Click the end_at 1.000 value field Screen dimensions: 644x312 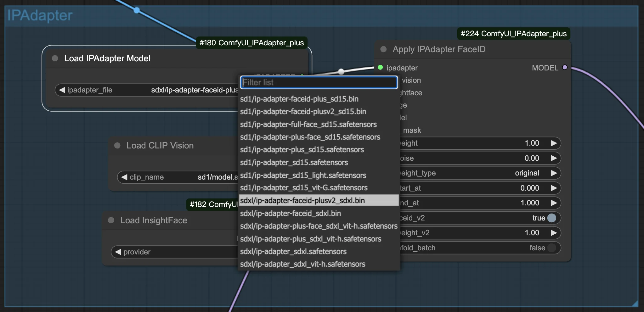click(x=530, y=203)
